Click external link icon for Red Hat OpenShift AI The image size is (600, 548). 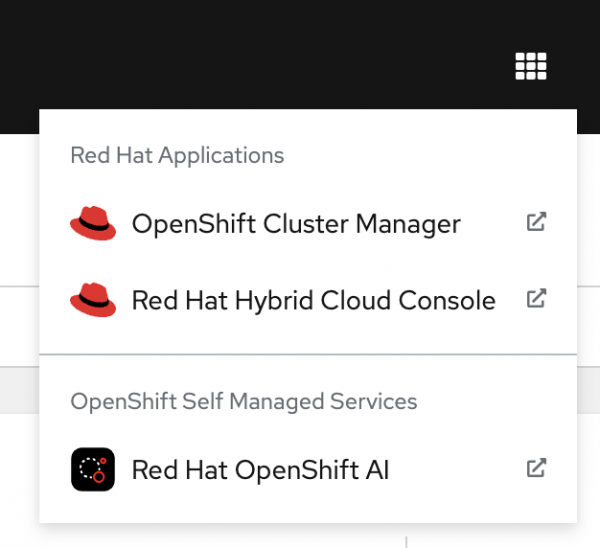(x=536, y=468)
